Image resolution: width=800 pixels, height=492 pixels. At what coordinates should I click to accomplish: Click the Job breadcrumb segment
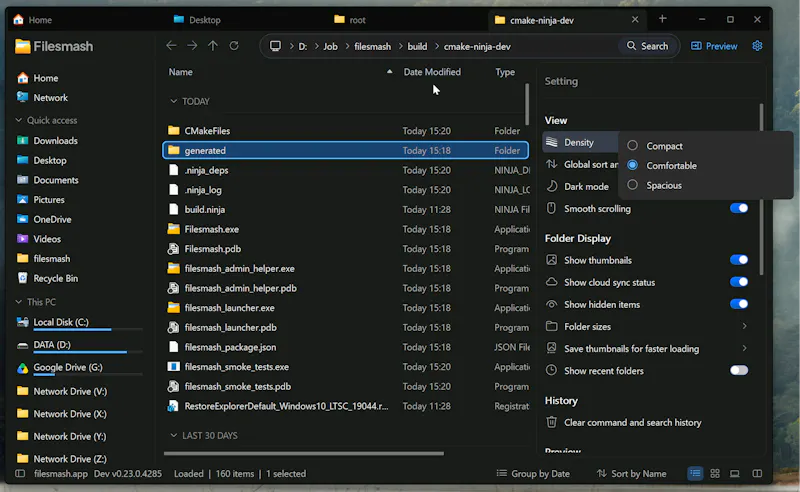(330, 46)
